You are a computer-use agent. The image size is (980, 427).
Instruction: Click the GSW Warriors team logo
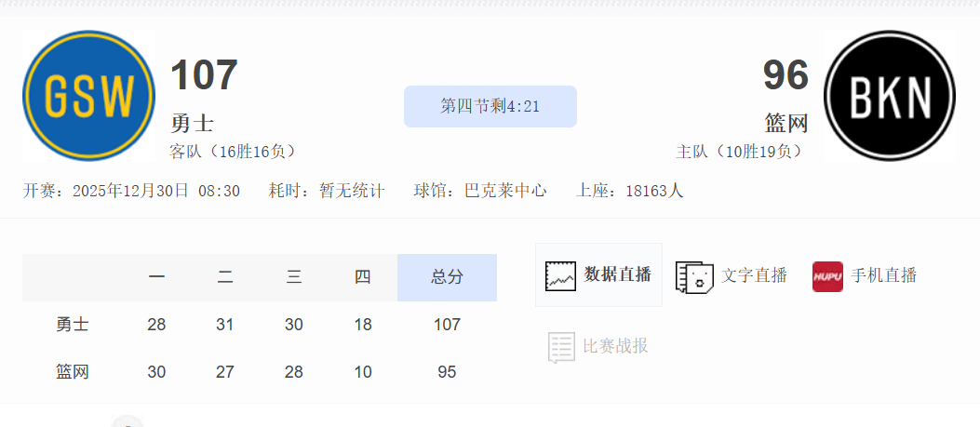point(88,96)
